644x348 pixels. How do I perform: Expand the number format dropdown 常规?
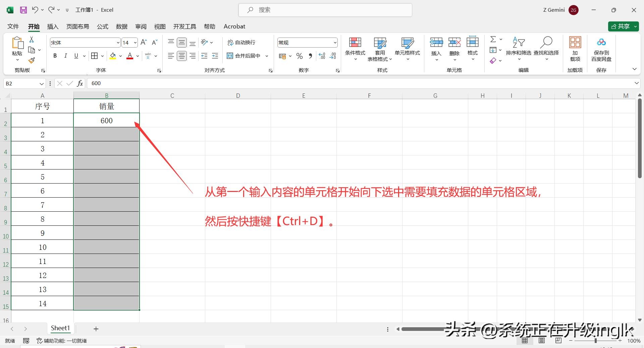[335, 43]
